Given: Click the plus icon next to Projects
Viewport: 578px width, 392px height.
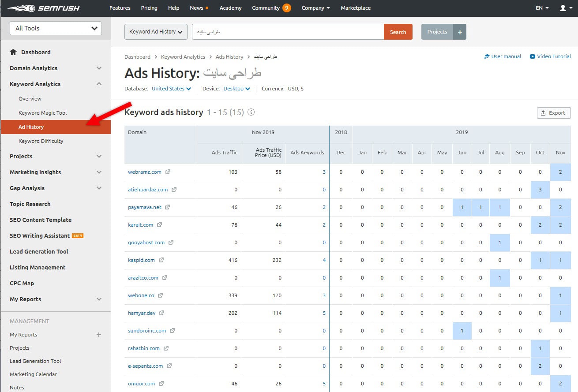Looking at the screenshot, I should 460,31.
